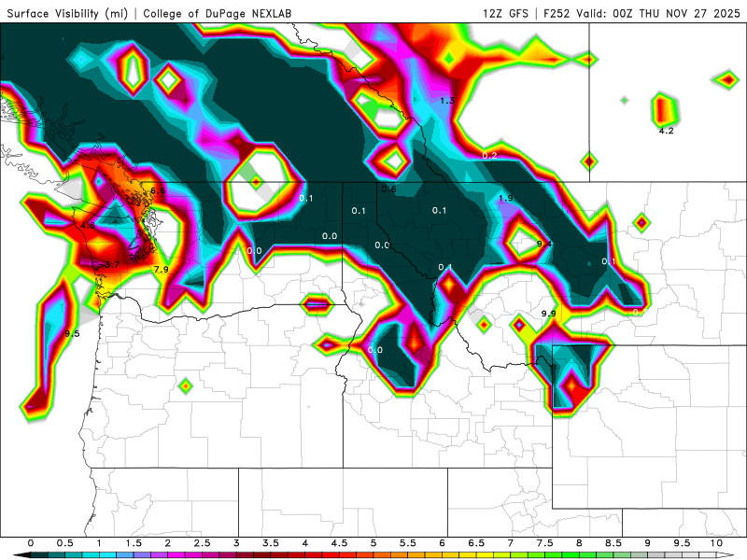The width and height of the screenshot is (747, 560).
Task: Click the 'College of DuPage NEXLAB' label
Action: click(x=218, y=14)
